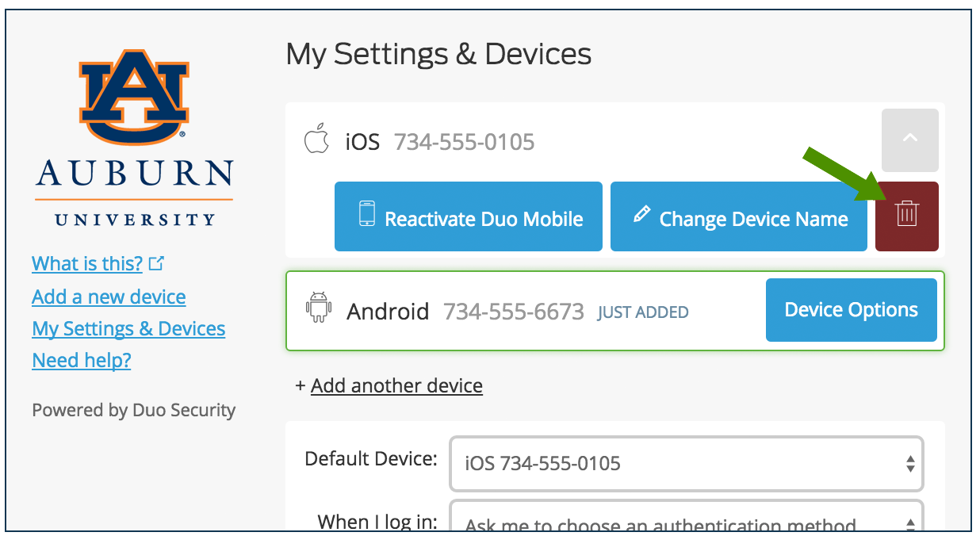Click the Reactivate Duo Mobile button
The width and height of the screenshot is (980, 536).
pyautogui.click(x=469, y=216)
